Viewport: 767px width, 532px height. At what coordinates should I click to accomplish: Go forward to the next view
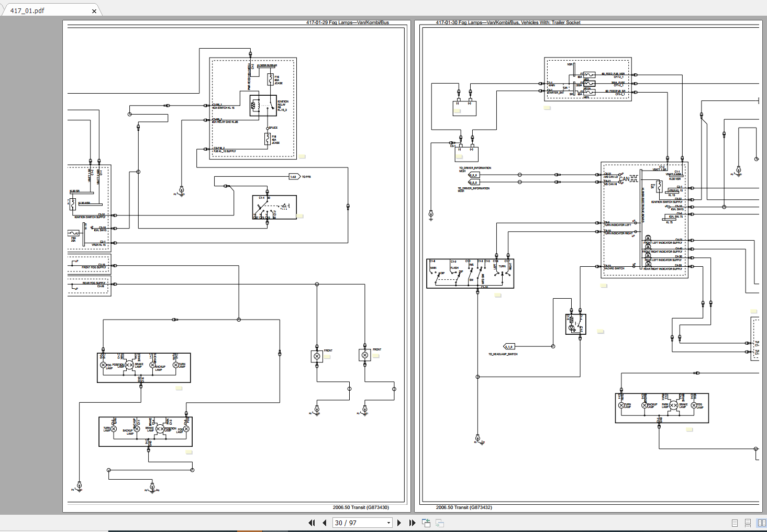440,523
